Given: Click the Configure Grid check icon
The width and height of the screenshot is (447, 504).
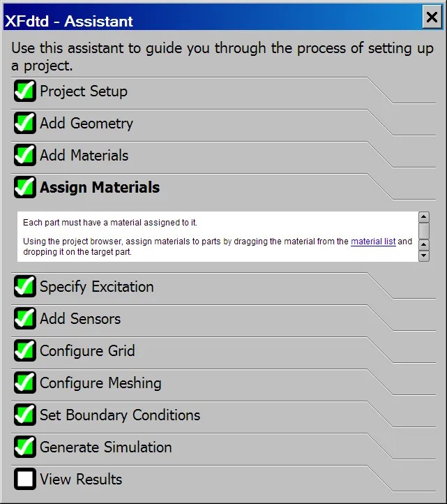Looking at the screenshot, I should coord(25,350).
